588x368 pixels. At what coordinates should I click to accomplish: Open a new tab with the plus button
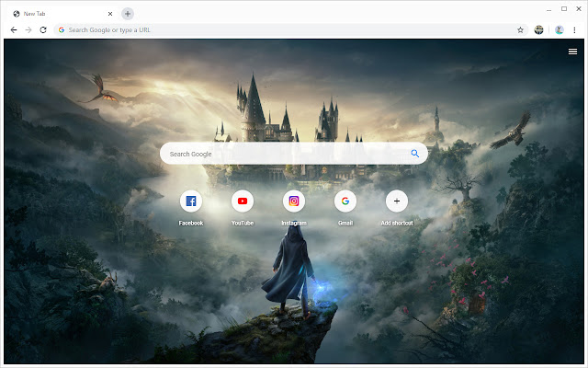128,14
